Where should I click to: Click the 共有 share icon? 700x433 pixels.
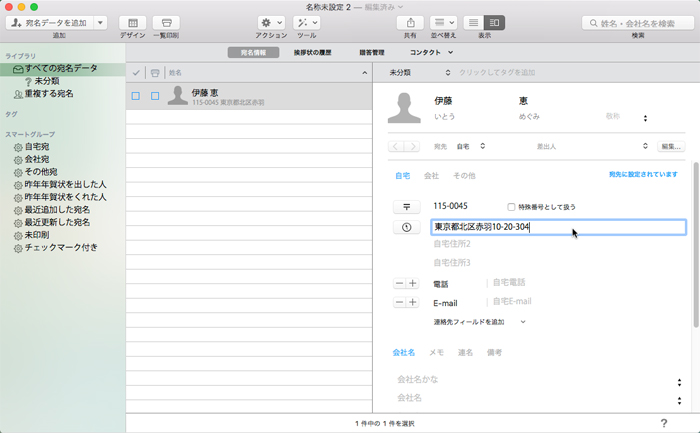click(411, 22)
